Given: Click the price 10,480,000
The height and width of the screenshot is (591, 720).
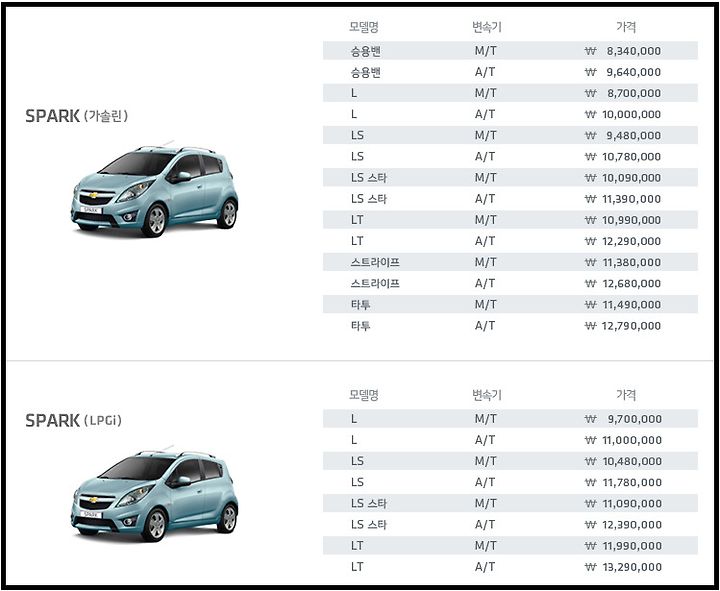Looking at the screenshot, I should 632,461.
